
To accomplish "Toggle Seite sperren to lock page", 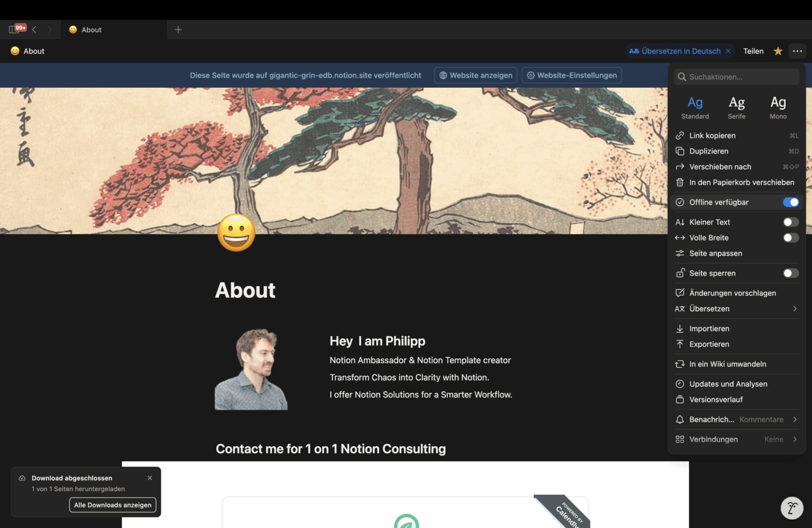I will [790, 274].
